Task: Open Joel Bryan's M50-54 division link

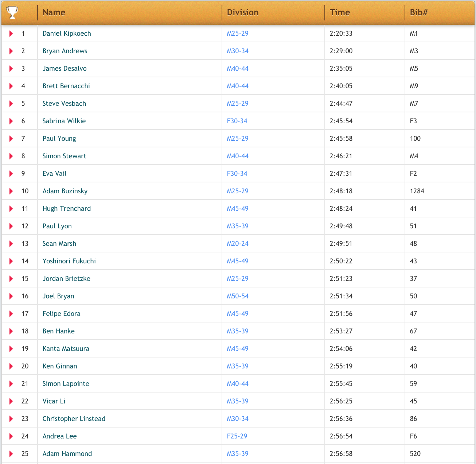Action: tap(238, 296)
